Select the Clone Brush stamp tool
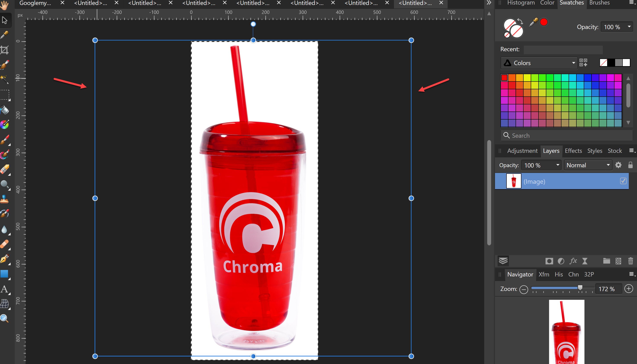Image resolution: width=637 pixels, height=364 pixels. [5, 199]
